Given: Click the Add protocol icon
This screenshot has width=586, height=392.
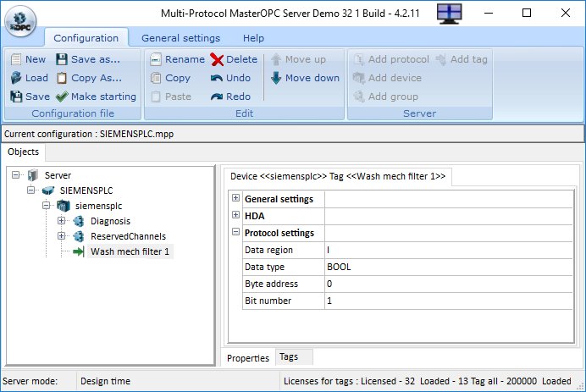Looking at the screenshot, I should coord(359,59).
